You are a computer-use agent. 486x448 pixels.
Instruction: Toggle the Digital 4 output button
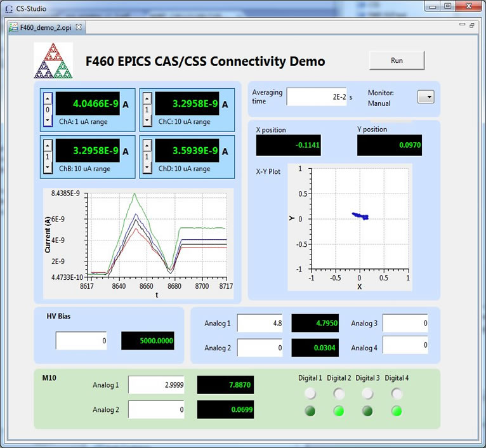coord(397,393)
